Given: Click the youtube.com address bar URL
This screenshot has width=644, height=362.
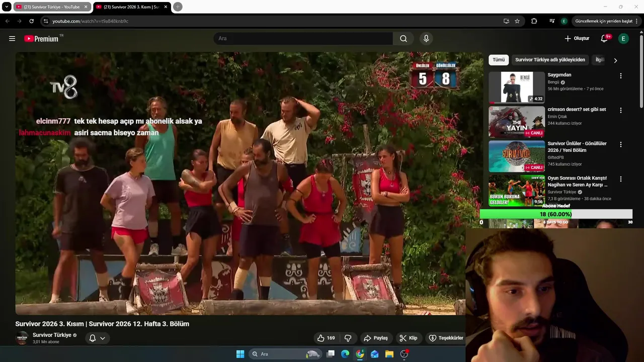Looking at the screenshot, I should pyautogui.click(x=90, y=21).
